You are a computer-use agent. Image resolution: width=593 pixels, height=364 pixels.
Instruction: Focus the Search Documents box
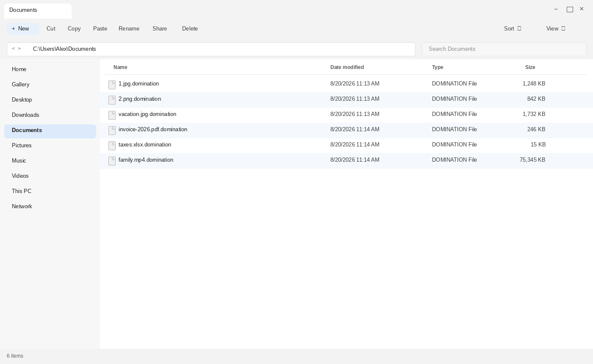(504, 49)
